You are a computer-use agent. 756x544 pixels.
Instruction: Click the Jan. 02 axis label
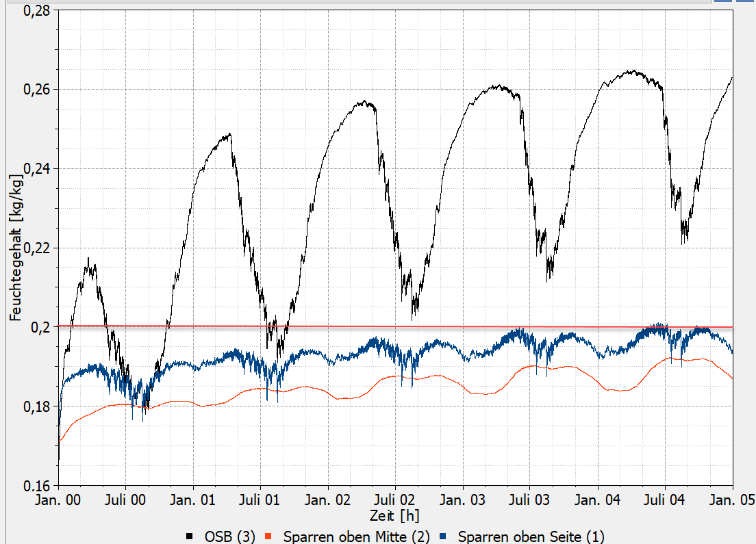click(327, 500)
